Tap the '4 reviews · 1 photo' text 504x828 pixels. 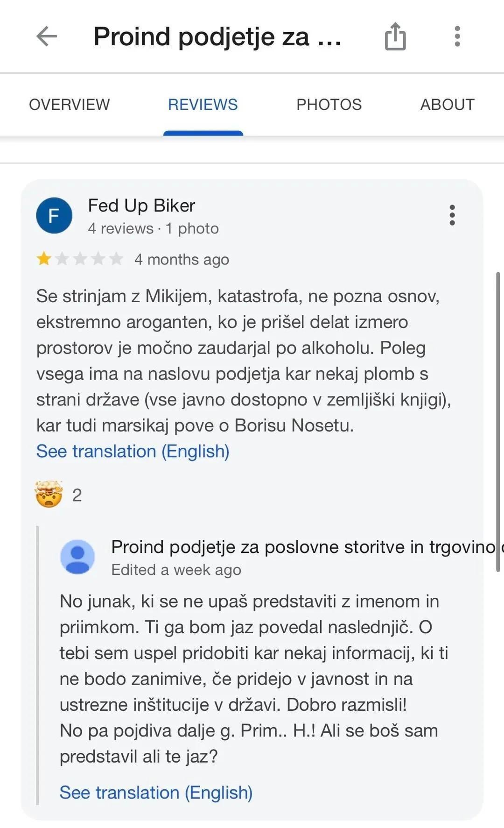coord(153,228)
